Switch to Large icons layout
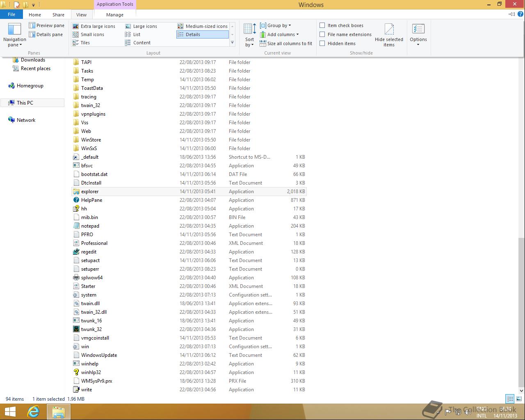 coord(141,26)
